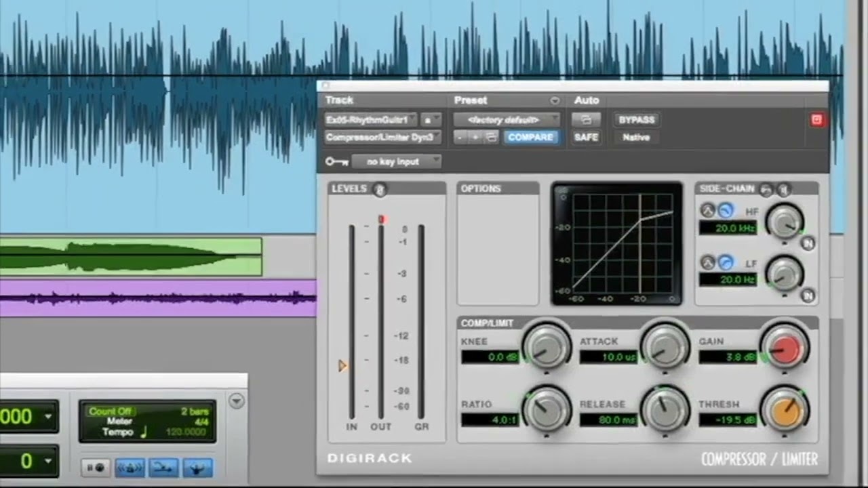This screenshot has width=868, height=488.
Task: Select the LF high-pass filter shape icon
Action: coord(726,262)
